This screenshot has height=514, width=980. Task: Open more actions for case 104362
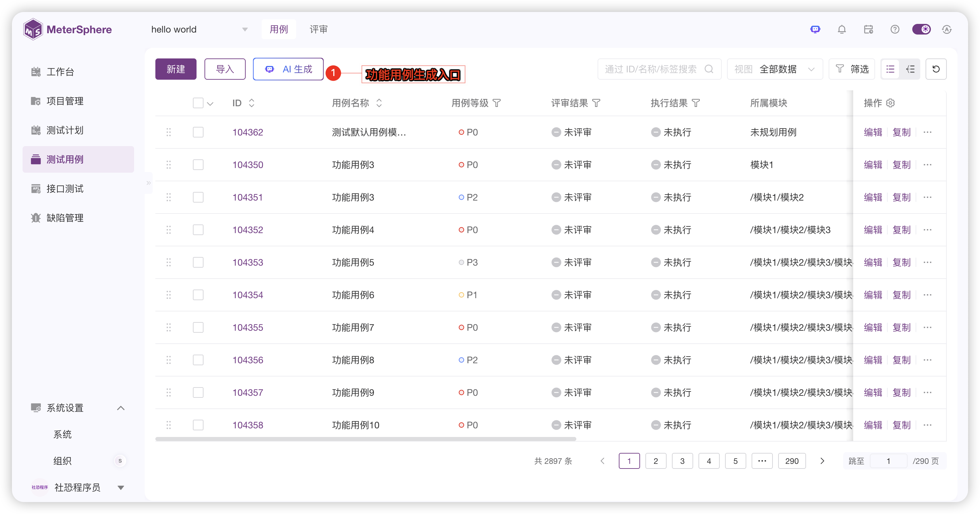point(928,132)
